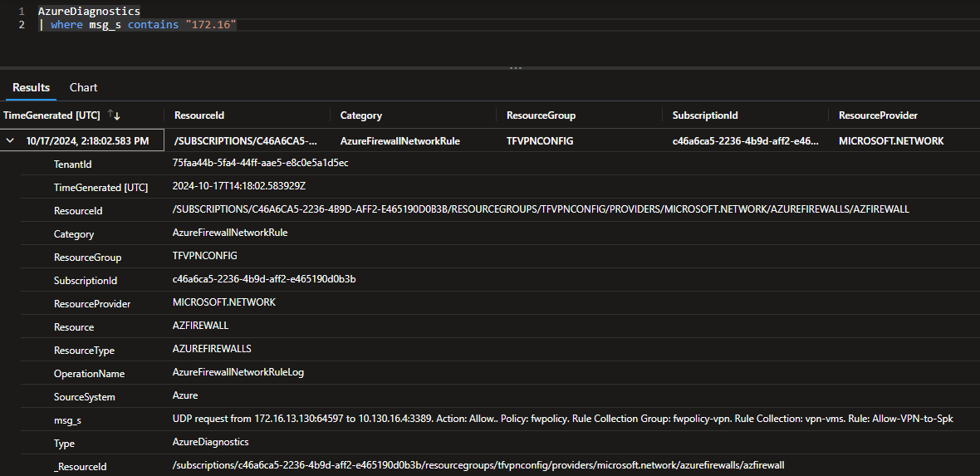
Task: Click SourceSystem value Azure
Action: pyautogui.click(x=185, y=395)
